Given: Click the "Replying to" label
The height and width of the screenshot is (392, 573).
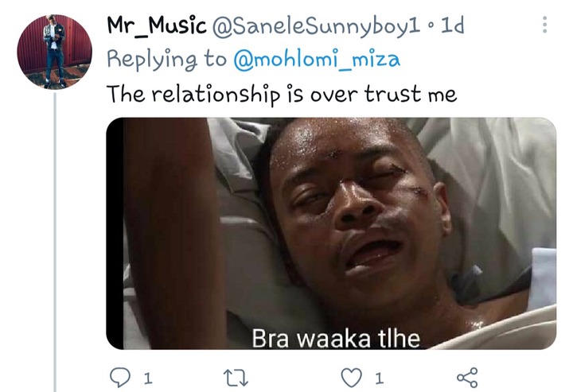Looking at the screenshot, I should pyautogui.click(x=166, y=59).
